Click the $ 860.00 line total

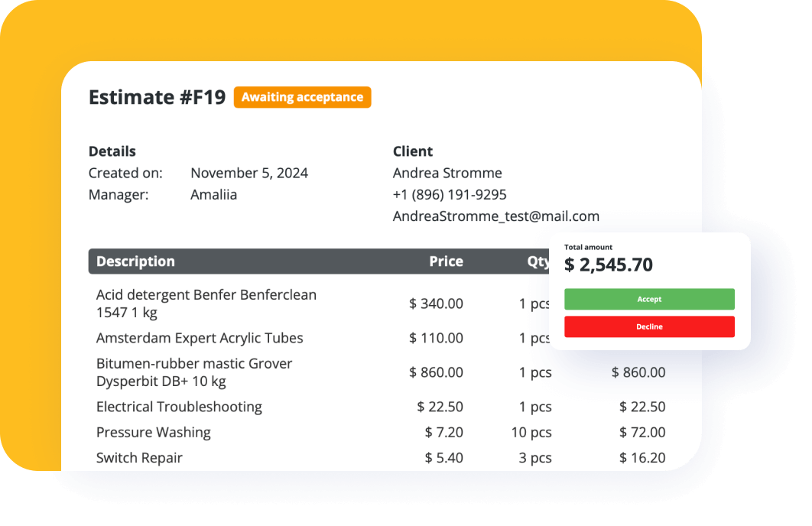click(638, 372)
